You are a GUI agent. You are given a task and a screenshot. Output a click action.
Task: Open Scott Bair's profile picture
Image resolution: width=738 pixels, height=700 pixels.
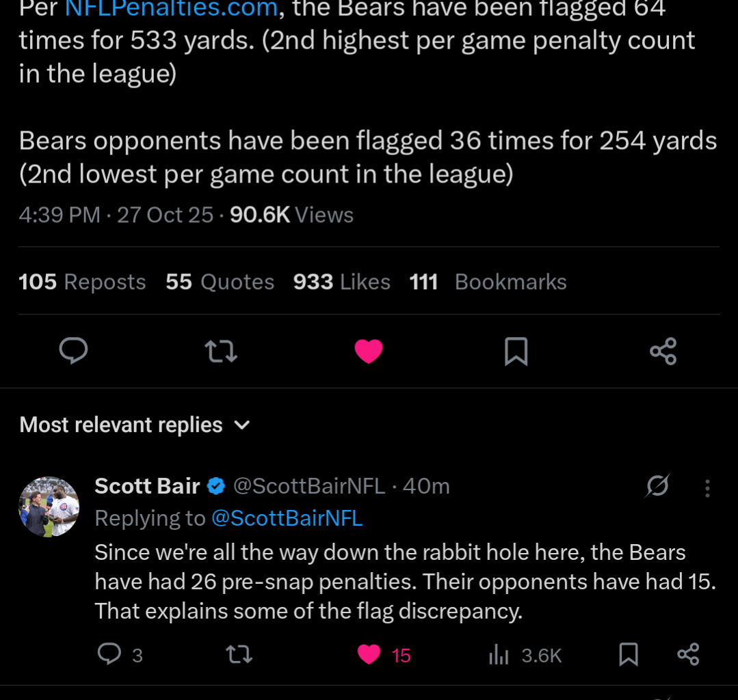coord(49,507)
